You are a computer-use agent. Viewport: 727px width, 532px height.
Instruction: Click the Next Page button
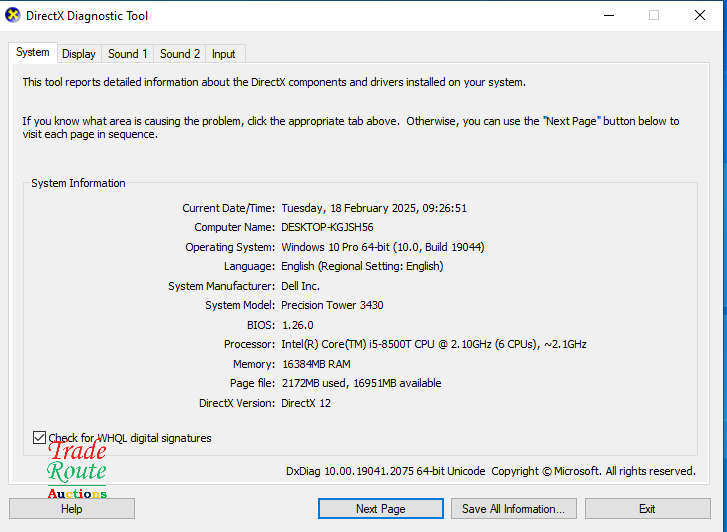pyautogui.click(x=381, y=509)
